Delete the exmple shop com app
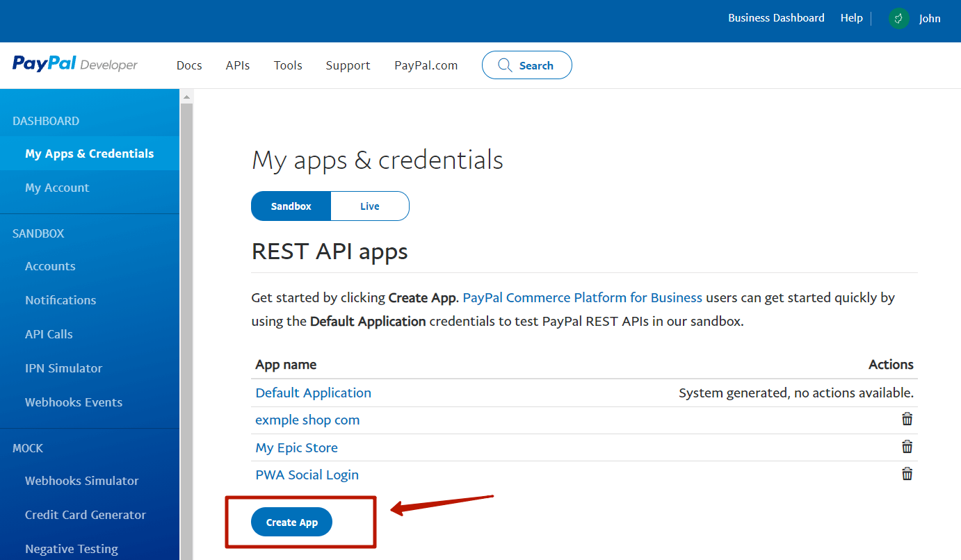Screen dimensions: 961x560 [x=907, y=419]
